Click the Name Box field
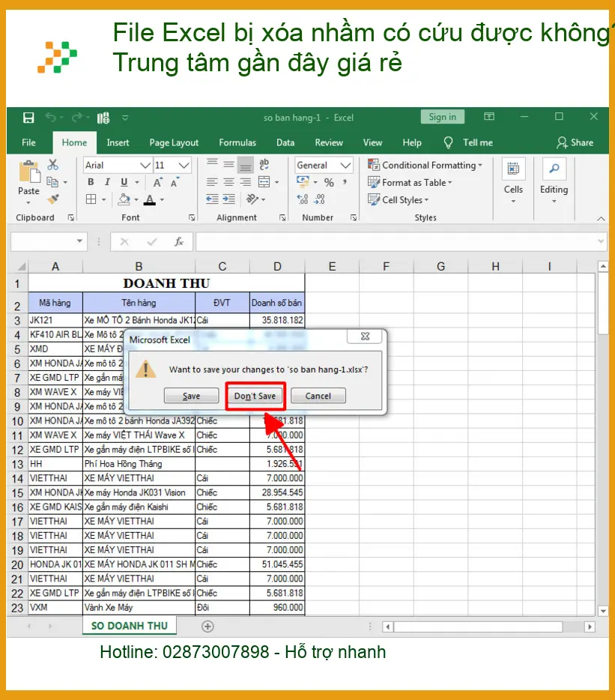The width and height of the screenshot is (615, 700). click(48, 241)
